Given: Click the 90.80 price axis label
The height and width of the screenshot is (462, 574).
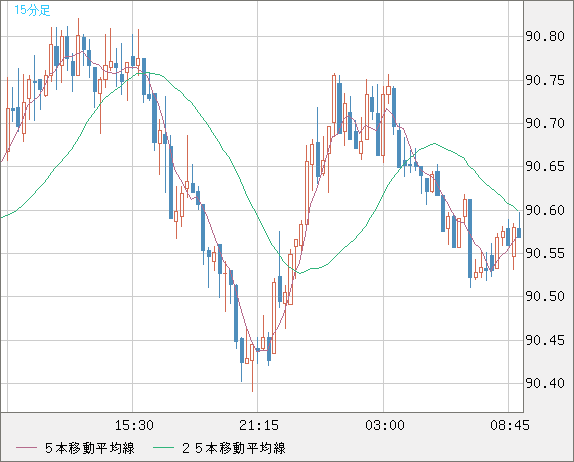Looking at the screenshot, I should coord(545,36).
